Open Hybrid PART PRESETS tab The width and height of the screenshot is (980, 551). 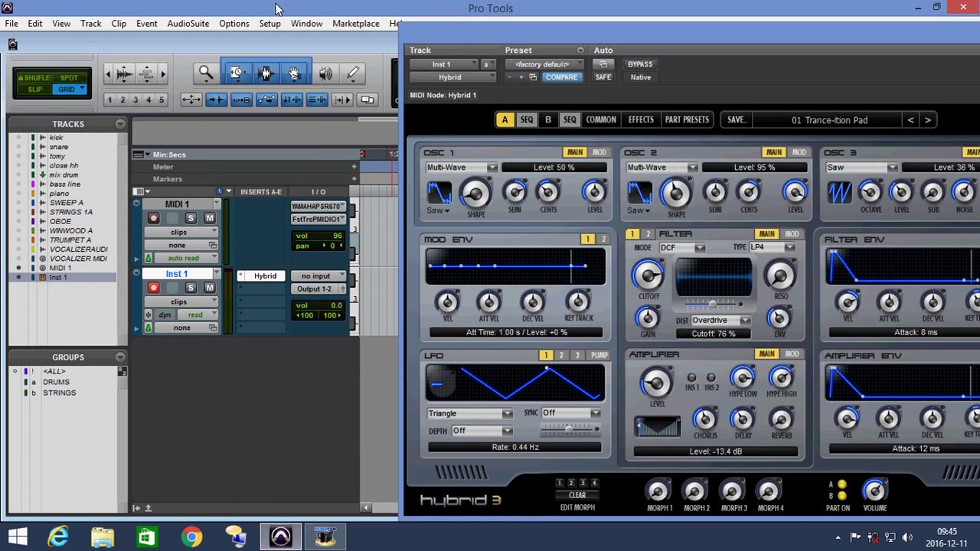click(687, 120)
